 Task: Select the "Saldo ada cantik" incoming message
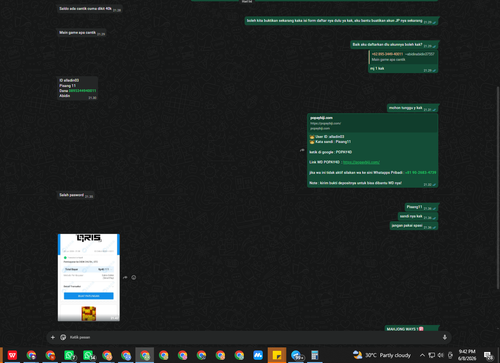[x=90, y=9]
